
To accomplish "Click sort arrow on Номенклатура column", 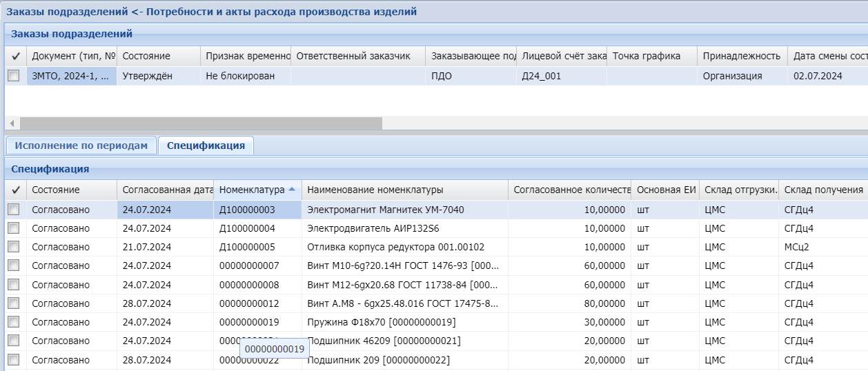I will click(x=292, y=190).
